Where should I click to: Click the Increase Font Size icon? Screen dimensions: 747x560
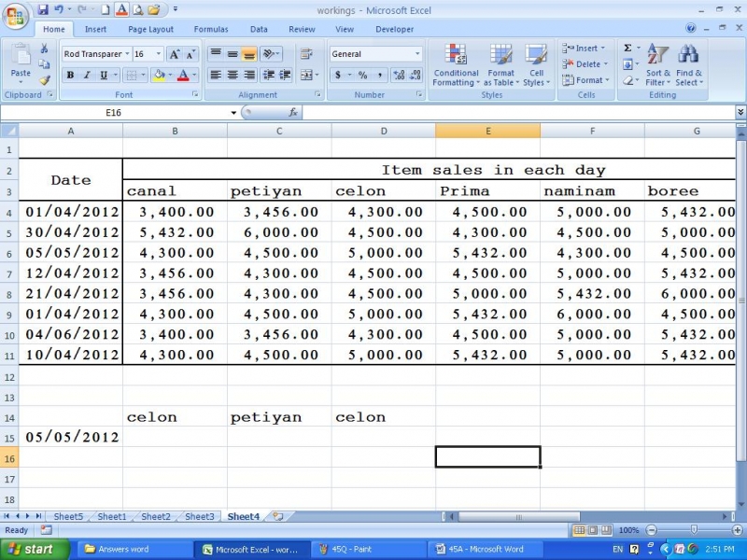pyautogui.click(x=175, y=53)
